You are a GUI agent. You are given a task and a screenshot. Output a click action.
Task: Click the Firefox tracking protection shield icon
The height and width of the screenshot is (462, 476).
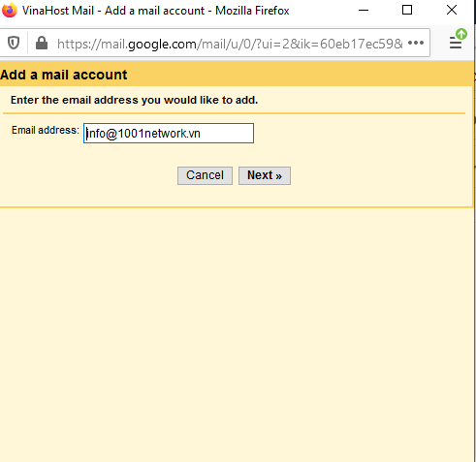click(14, 43)
